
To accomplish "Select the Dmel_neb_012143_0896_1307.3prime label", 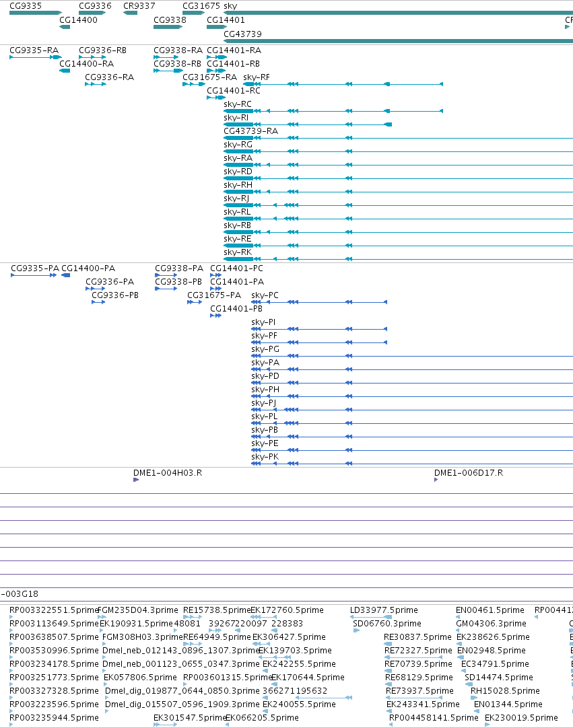I will pos(181,651).
